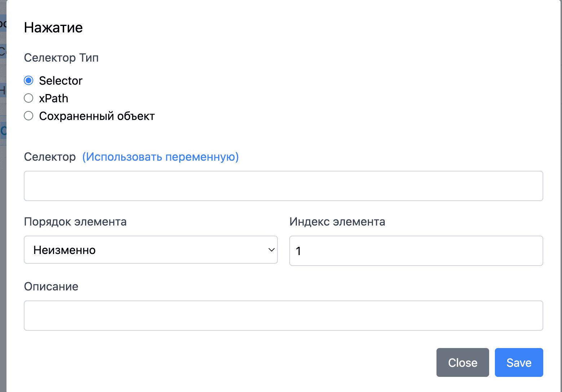This screenshot has width=562, height=392.
Task: Focus the Селектор text input field
Action: pyautogui.click(x=283, y=186)
